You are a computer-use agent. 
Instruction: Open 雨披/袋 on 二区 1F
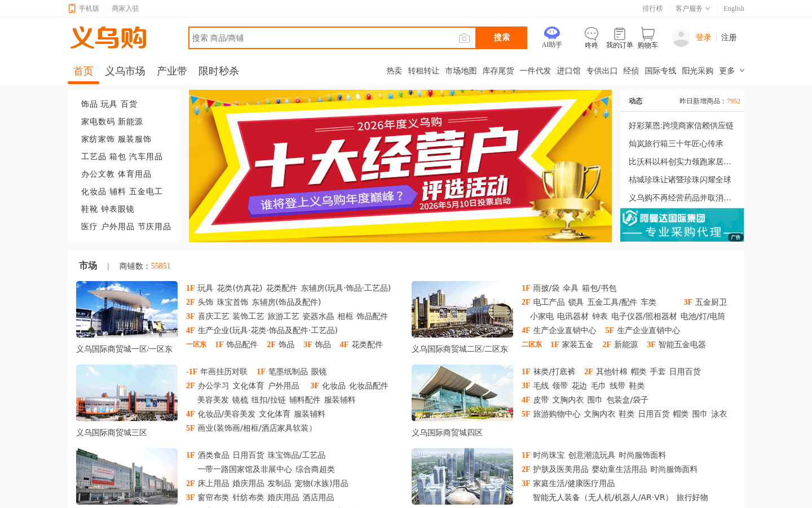click(x=546, y=288)
